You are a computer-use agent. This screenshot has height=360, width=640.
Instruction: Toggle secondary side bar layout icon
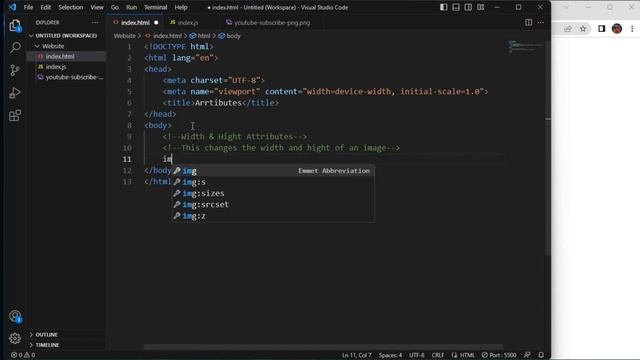coord(468,7)
